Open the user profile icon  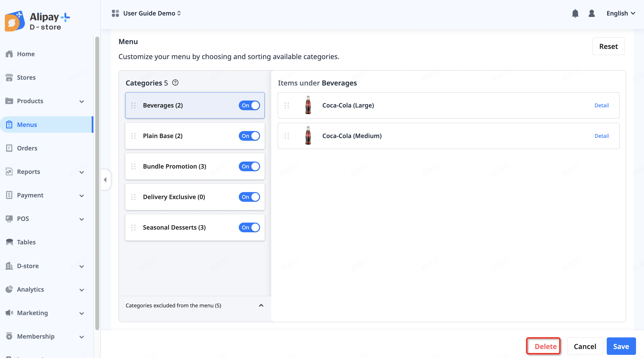591,13
